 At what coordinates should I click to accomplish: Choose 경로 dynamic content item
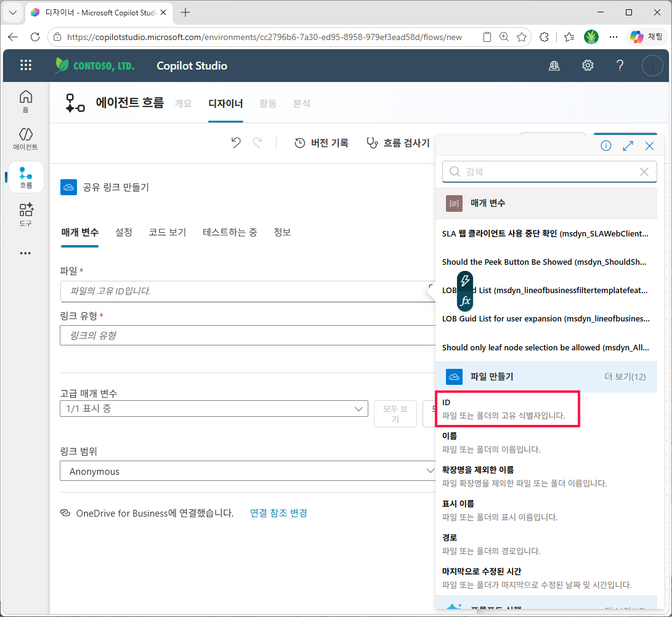click(x=546, y=544)
